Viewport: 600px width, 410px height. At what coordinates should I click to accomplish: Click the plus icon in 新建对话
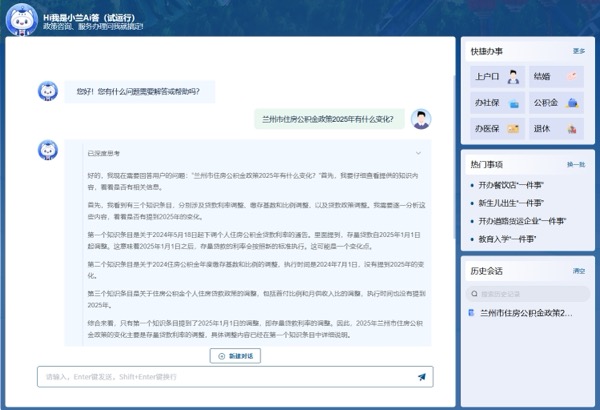click(222, 356)
